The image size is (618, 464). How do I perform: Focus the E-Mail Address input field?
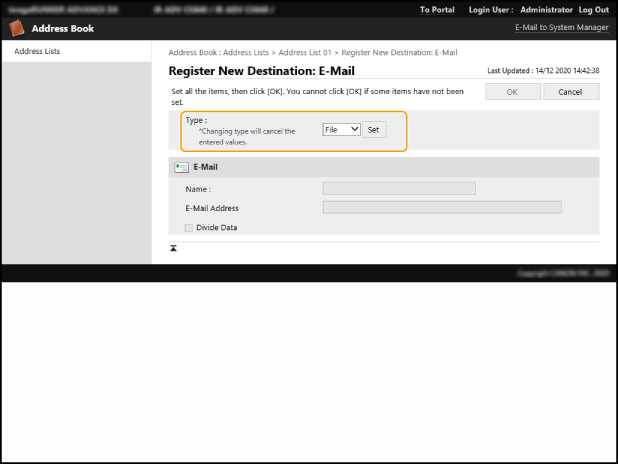point(441,207)
